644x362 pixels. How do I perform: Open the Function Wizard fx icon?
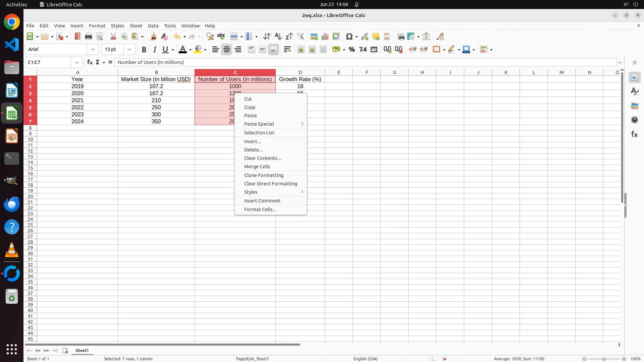click(x=90, y=62)
